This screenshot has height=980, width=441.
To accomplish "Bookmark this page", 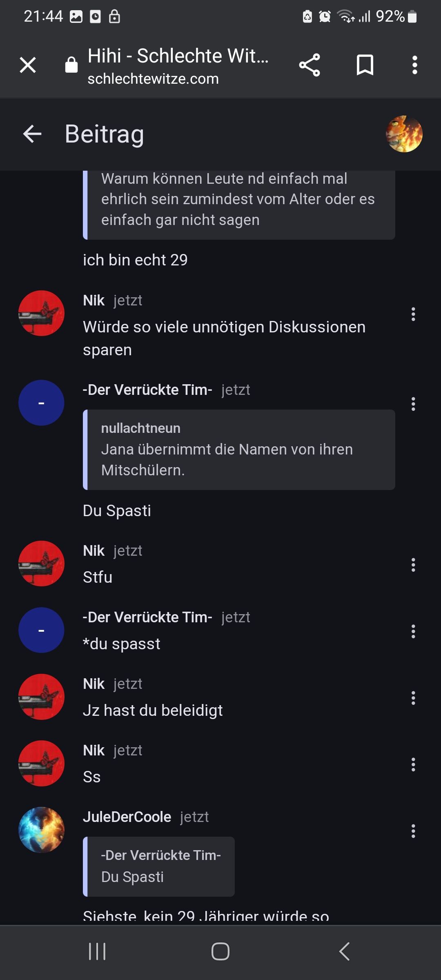I will pos(365,65).
